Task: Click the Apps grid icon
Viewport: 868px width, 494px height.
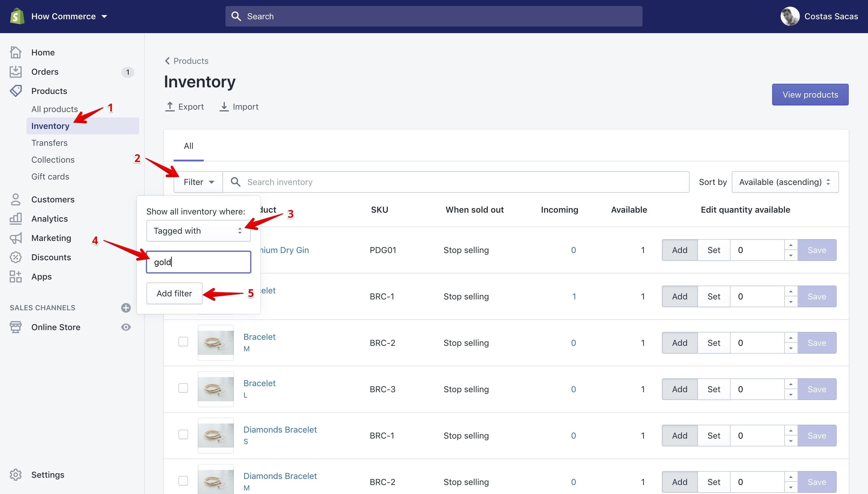Action: (16, 277)
